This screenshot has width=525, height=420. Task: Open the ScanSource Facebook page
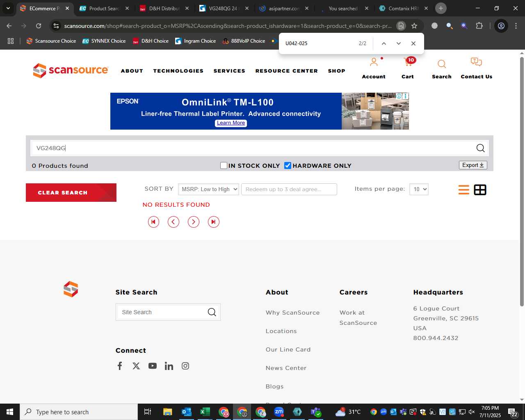pos(120,366)
